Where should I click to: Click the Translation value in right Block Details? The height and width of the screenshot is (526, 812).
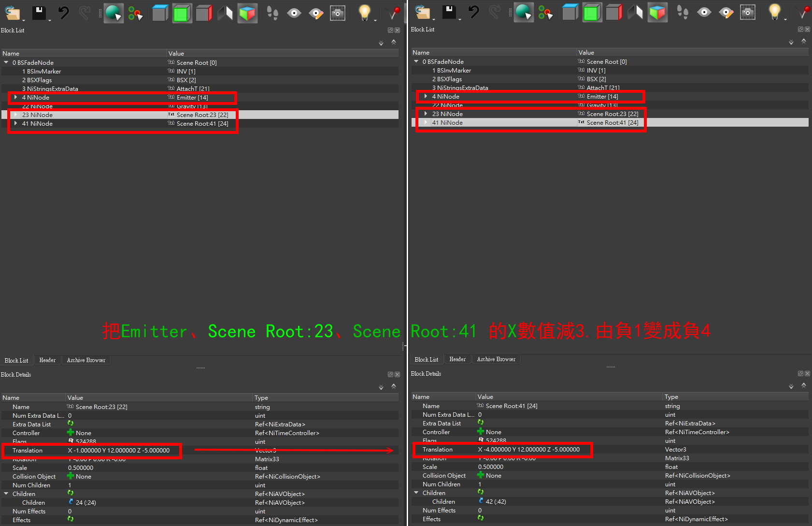[x=529, y=450]
